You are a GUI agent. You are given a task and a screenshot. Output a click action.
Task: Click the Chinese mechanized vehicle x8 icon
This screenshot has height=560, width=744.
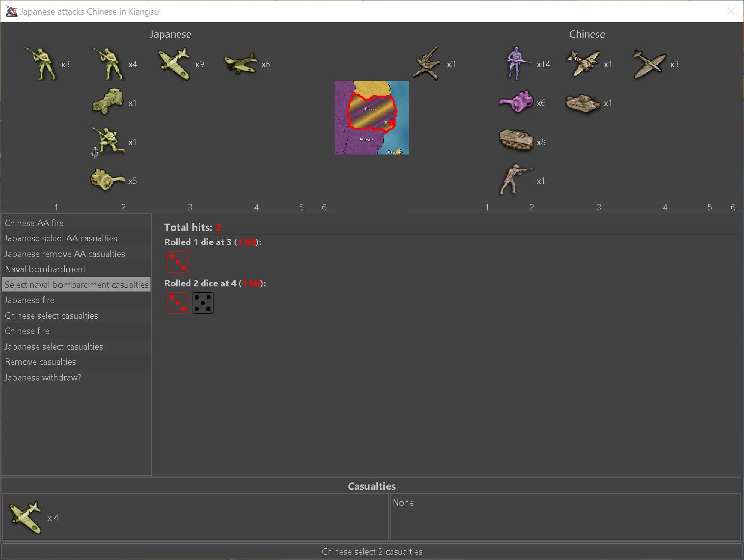(x=516, y=141)
